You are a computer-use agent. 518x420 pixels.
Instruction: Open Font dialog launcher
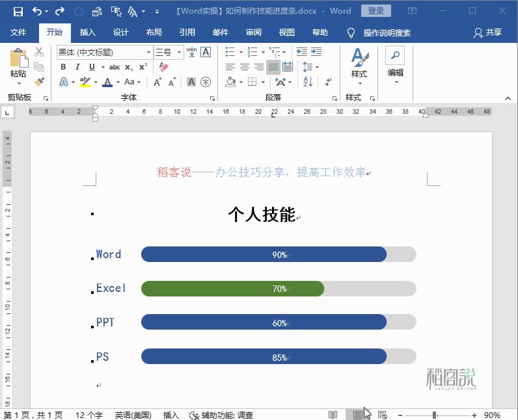212,98
